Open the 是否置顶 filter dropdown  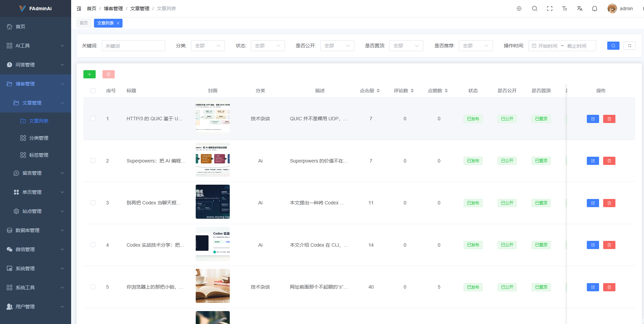tap(406, 46)
